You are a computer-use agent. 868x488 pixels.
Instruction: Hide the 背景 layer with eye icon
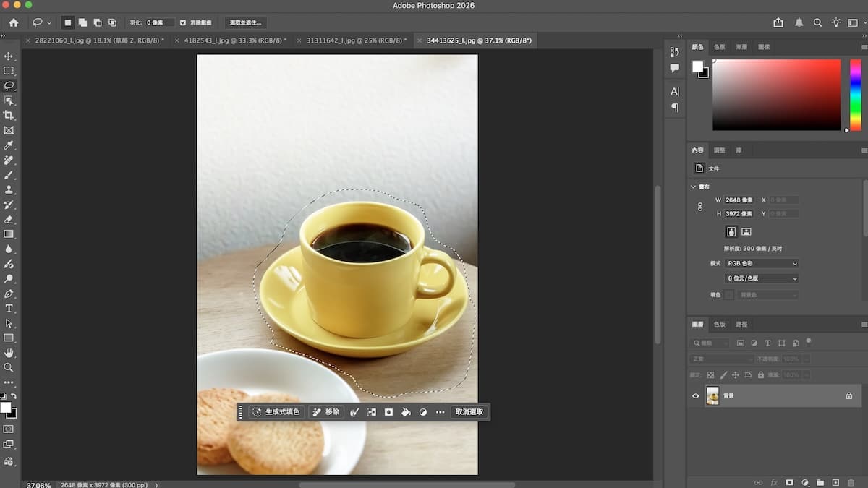tap(696, 396)
